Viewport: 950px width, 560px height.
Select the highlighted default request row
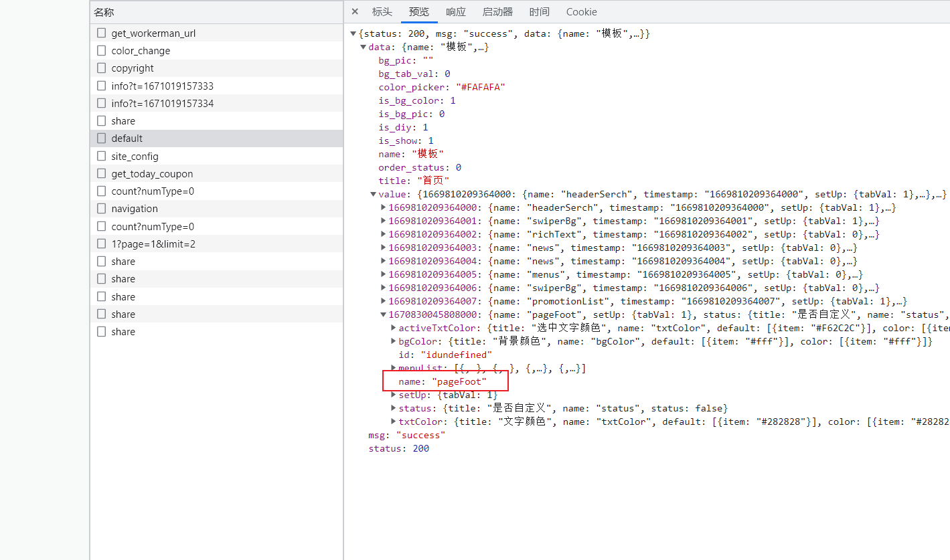pyautogui.click(x=216, y=138)
